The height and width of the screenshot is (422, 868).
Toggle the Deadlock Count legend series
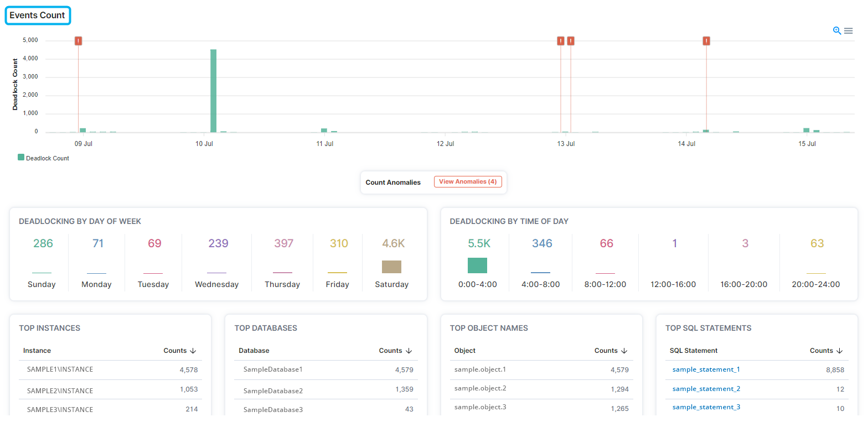44,158
